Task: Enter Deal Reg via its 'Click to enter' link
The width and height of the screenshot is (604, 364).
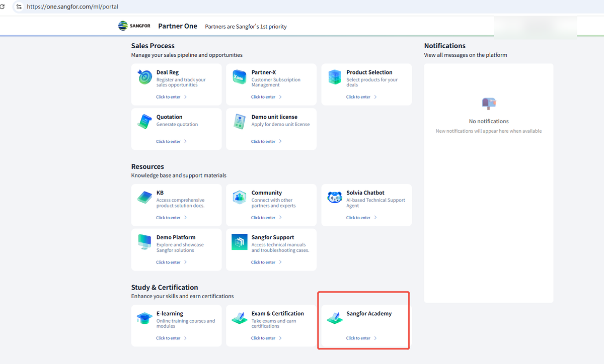Action: (x=171, y=97)
